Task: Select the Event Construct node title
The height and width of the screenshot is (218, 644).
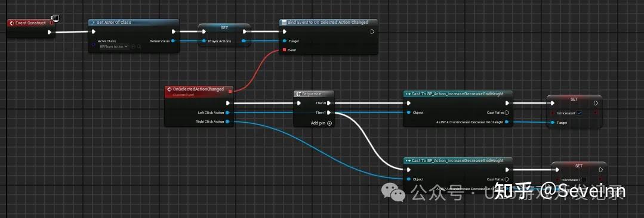Action: (30, 23)
